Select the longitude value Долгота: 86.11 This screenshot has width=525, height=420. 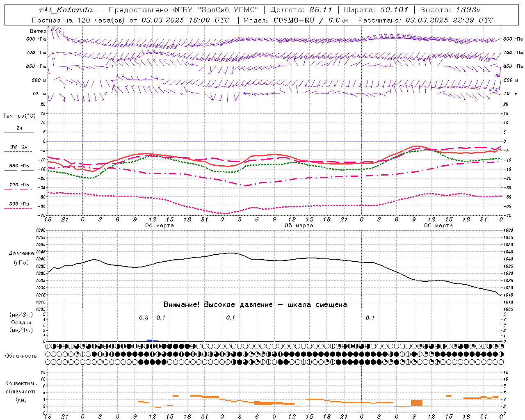301,10
